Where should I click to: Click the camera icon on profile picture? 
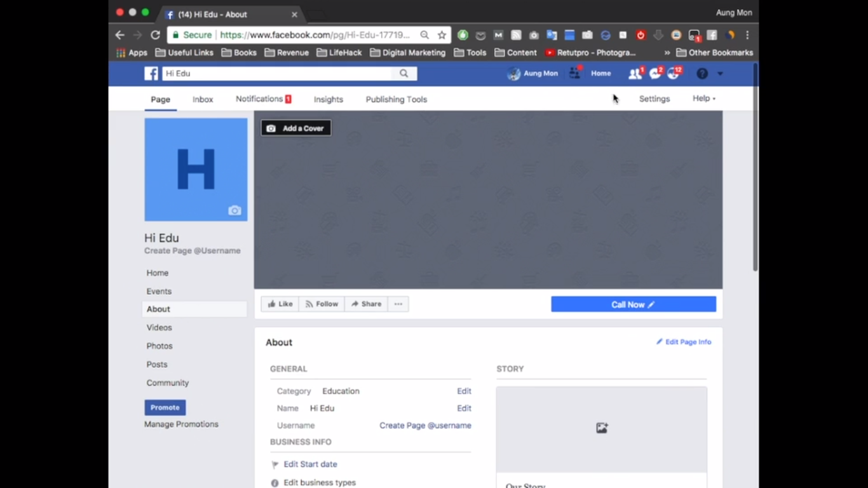coord(234,210)
